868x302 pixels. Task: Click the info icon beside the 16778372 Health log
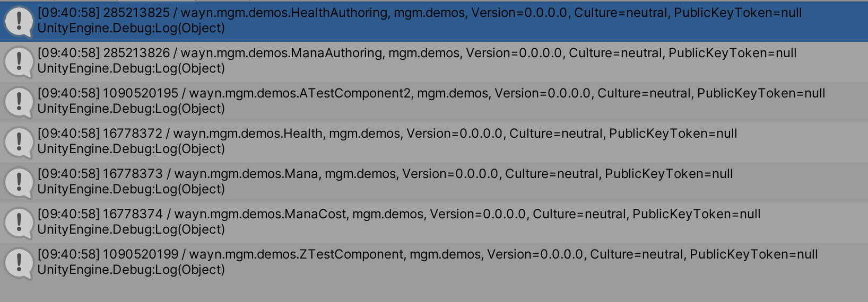pos(19,143)
